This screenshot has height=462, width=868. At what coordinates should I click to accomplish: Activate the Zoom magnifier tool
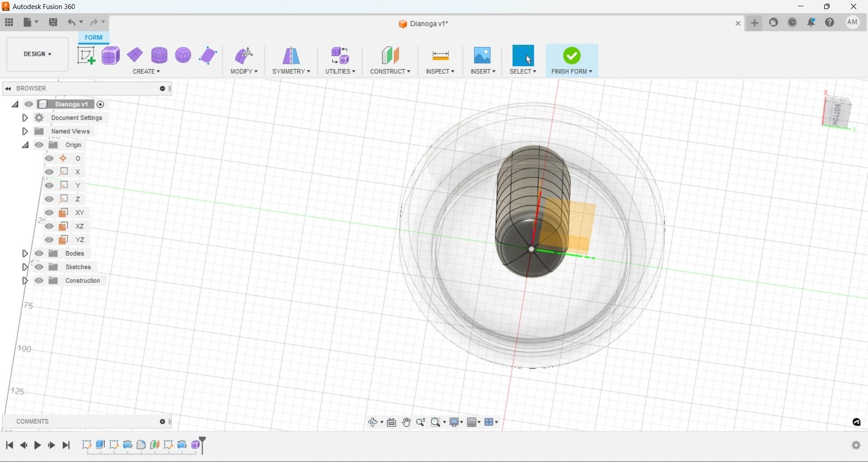click(420, 422)
